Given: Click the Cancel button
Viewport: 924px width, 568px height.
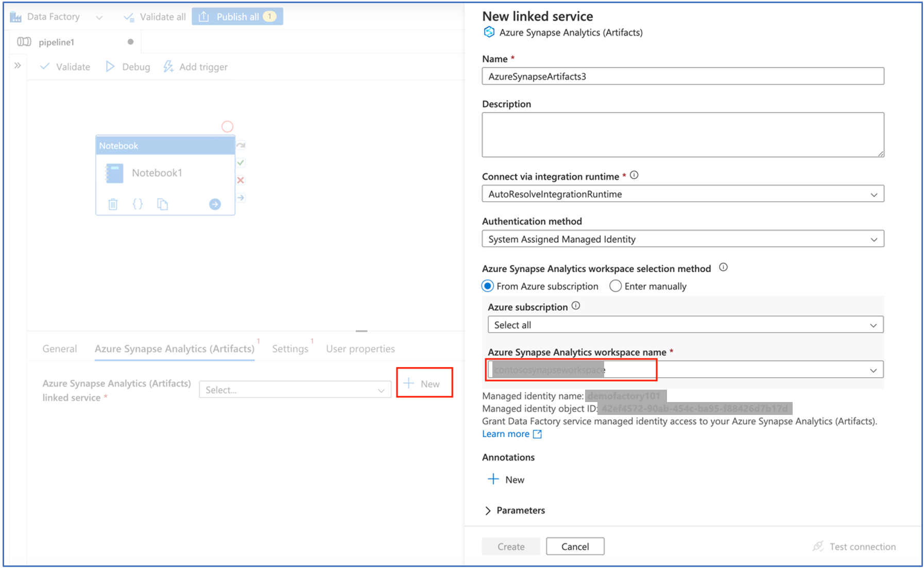Looking at the screenshot, I should [575, 547].
